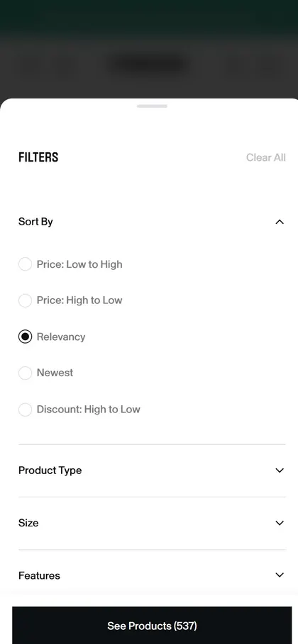
Task: Expand the Size filter section
Action: tap(152, 523)
